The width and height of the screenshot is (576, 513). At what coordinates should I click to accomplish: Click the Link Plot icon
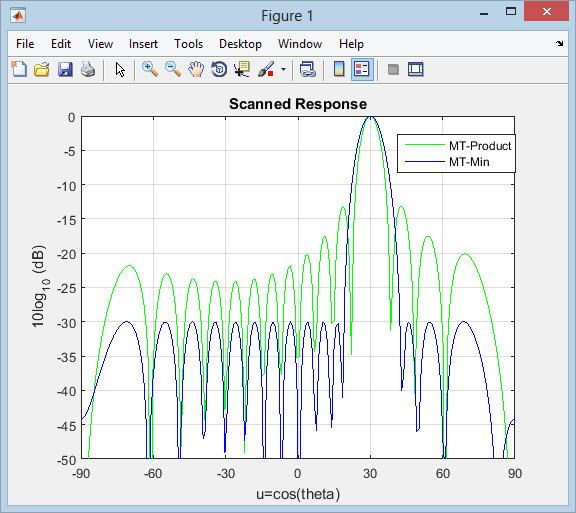tap(307, 69)
